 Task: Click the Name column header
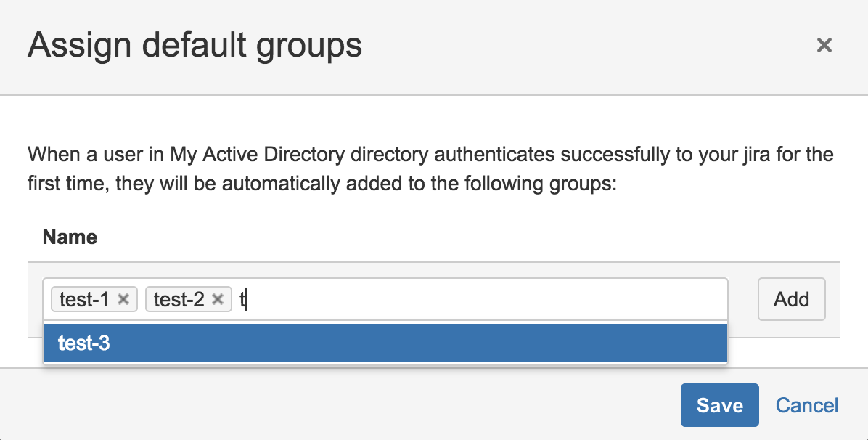pyautogui.click(x=69, y=237)
